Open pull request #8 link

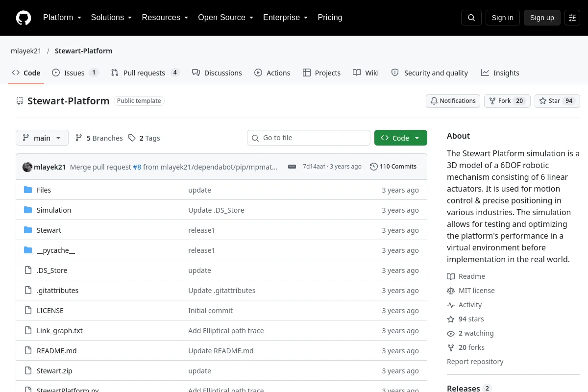pos(137,167)
